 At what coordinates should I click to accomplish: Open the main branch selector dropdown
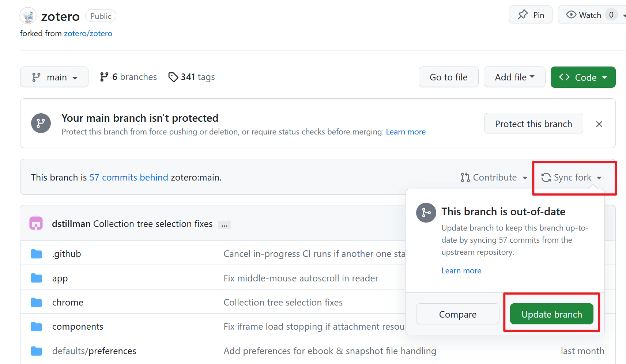pyautogui.click(x=54, y=77)
